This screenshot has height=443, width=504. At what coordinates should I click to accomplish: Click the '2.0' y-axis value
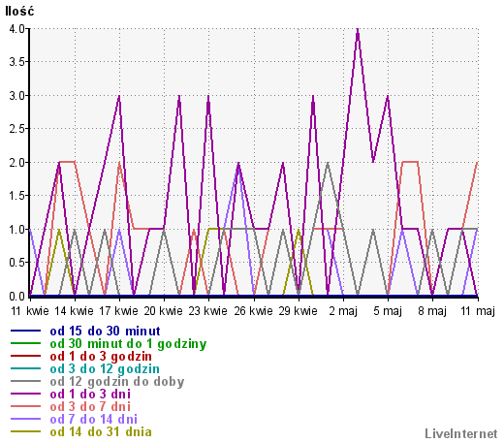click(17, 163)
